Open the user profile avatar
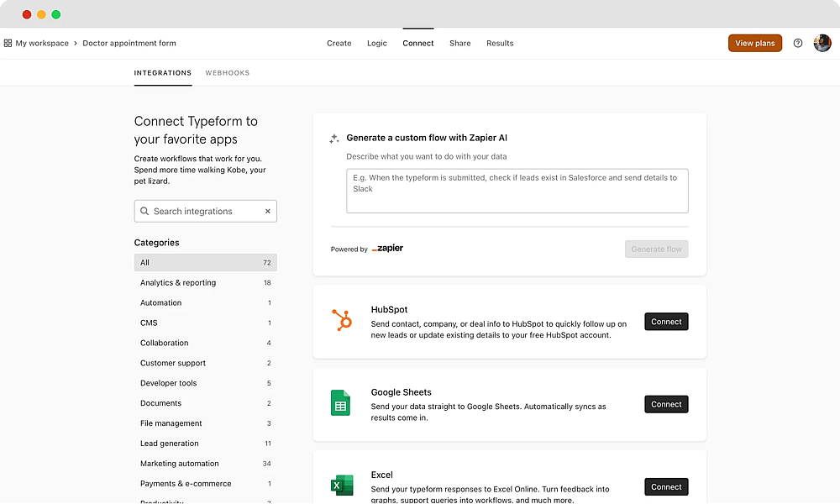Screen dimensions: 840x504 pyautogui.click(x=822, y=43)
